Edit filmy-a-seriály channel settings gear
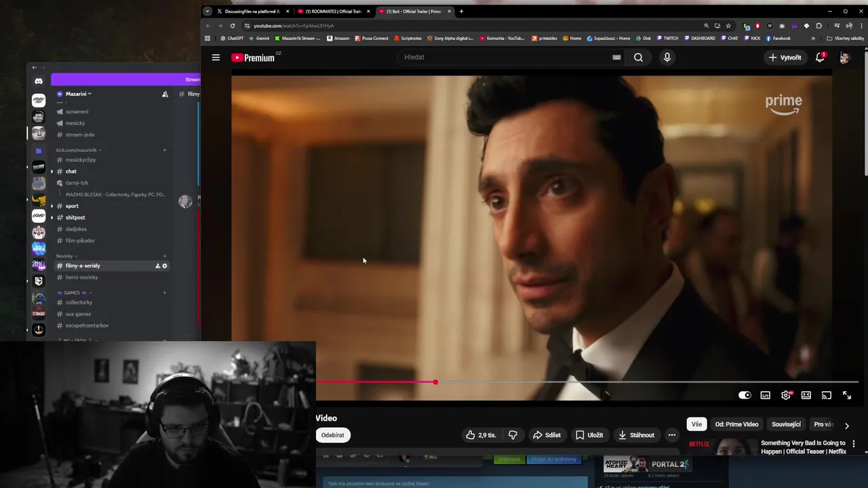The height and width of the screenshot is (488, 868). pyautogui.click(x=165, y=266)
